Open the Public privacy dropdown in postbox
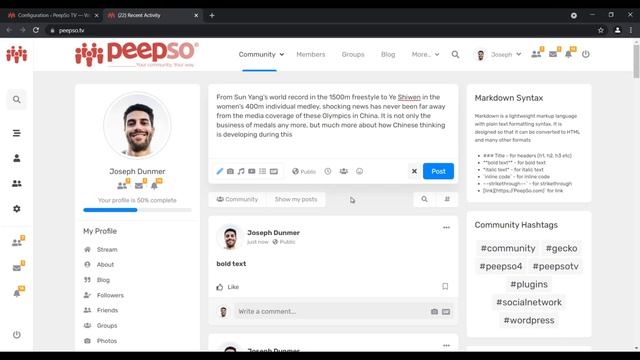This screenshot has height=360, width=640. [304, 171]
